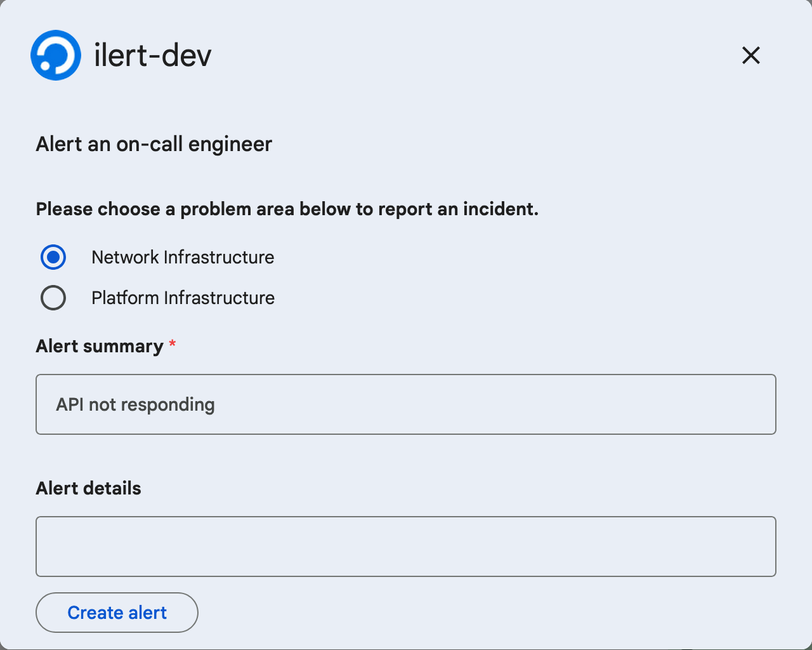Screen dimensions: 812x650
Task: Select the Platform Infrastructure radio button
Action: (53, 298)
